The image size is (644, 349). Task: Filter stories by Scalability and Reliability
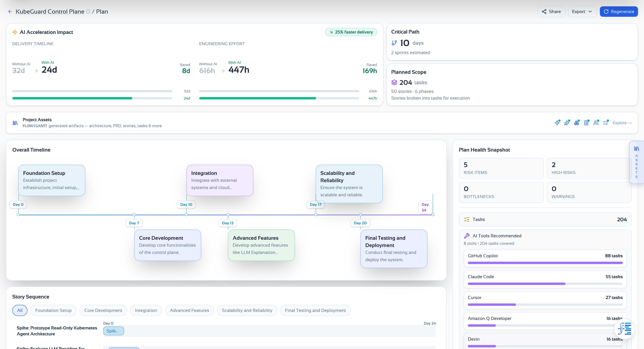pos(247,310)
